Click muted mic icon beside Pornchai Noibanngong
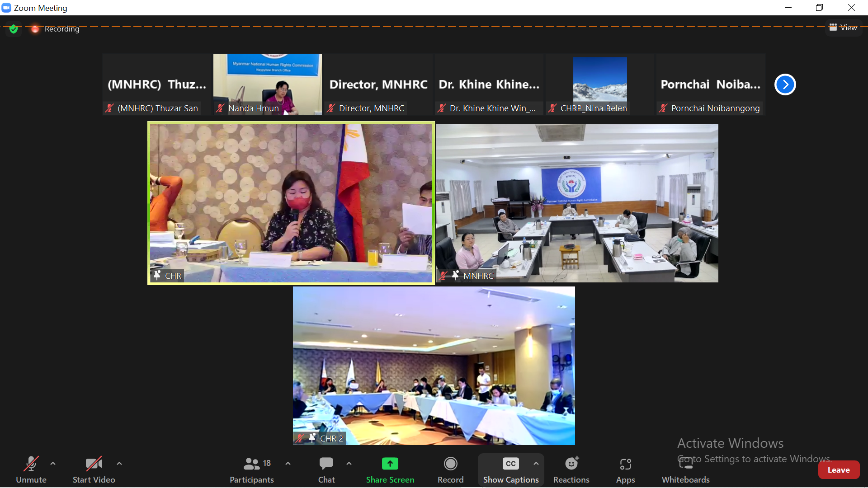868x488 pixels. tap(663, 108)
